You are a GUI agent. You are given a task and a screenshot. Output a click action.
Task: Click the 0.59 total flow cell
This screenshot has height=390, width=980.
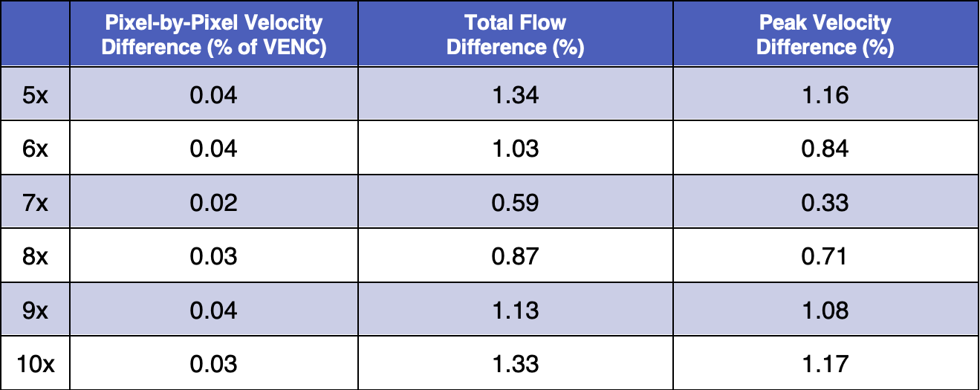point(516,202)
